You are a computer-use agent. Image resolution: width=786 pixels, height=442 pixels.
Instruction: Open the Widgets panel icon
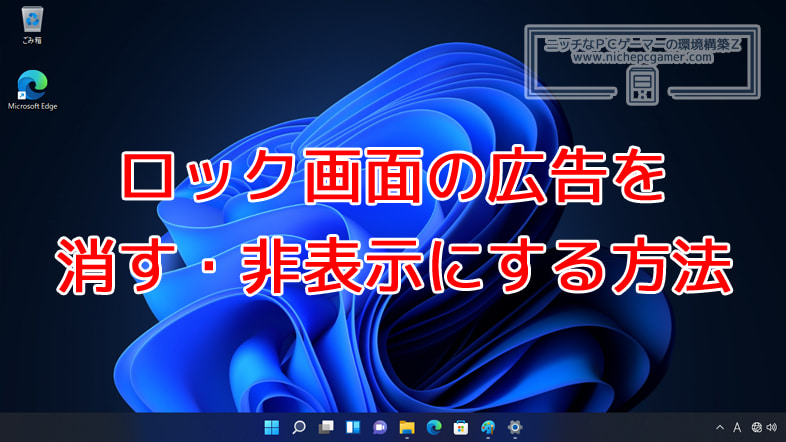[x=353, y=427]
